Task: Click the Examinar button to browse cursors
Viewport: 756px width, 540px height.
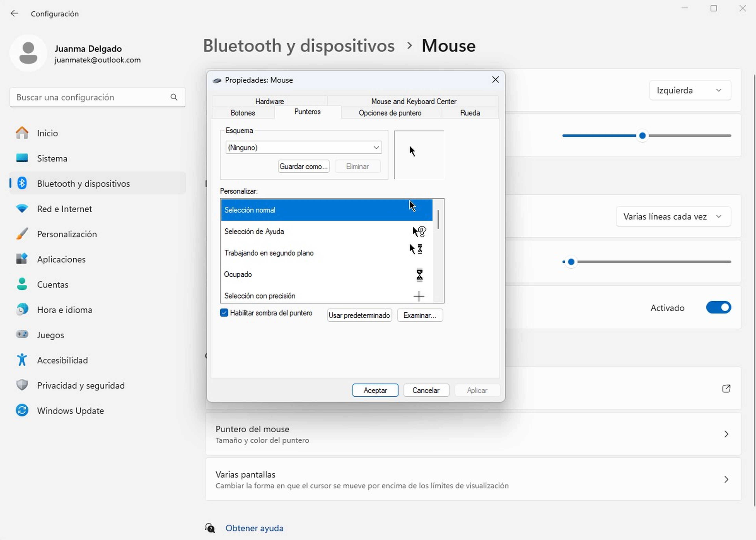Action: click(419, 315)
